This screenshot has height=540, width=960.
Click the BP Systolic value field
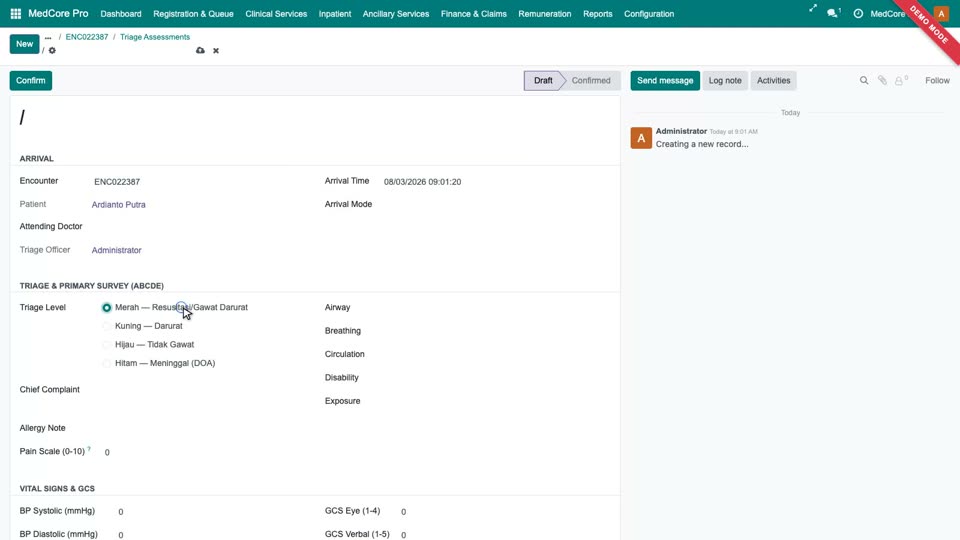pos(208,512)
